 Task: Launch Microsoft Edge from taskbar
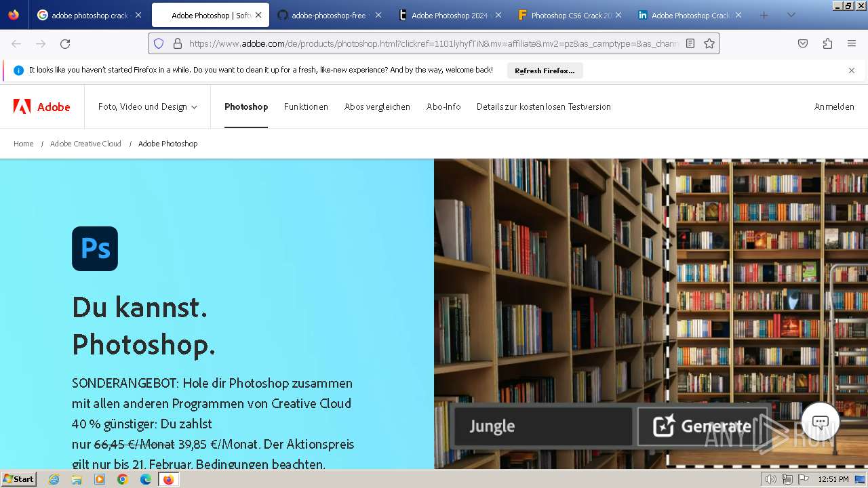146,479
